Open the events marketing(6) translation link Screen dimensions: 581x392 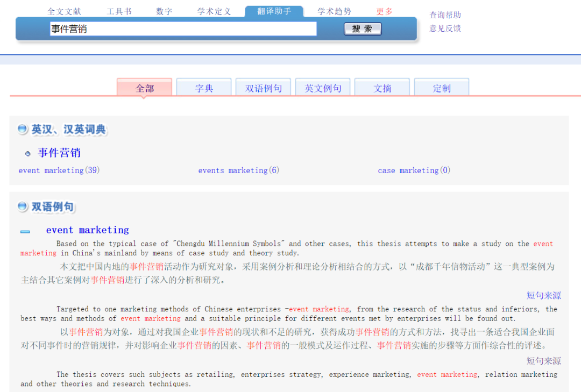point(239,170)
